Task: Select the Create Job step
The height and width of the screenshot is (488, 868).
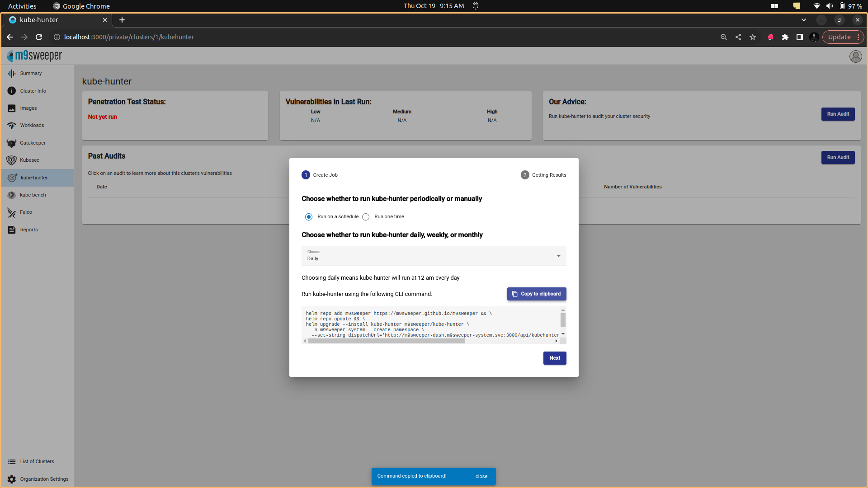Action: pyautogui.click(x=320, y=175)
